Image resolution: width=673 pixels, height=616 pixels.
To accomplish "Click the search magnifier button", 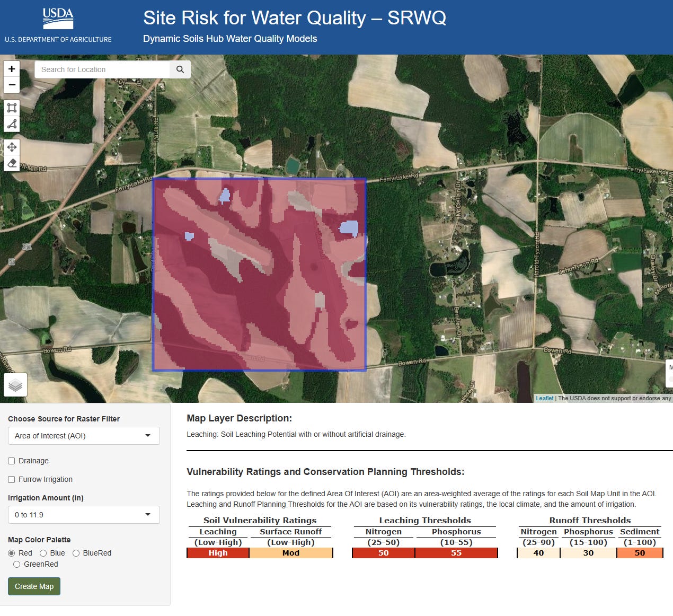I will coord(180,69).
